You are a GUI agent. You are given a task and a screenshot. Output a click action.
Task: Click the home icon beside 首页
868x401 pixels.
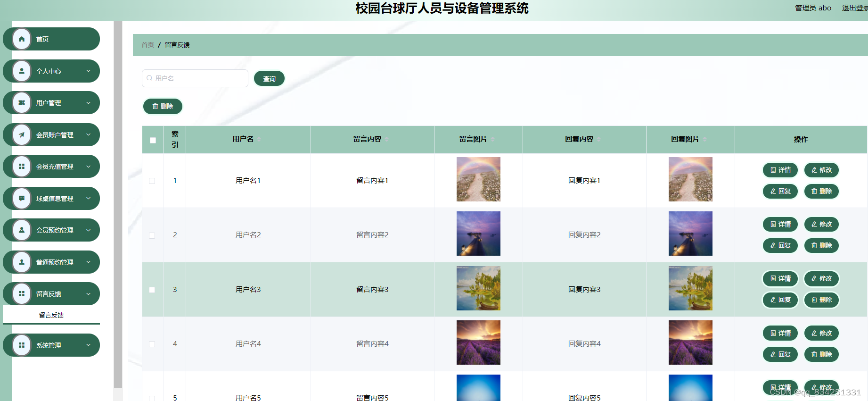(x=22, y=39)
